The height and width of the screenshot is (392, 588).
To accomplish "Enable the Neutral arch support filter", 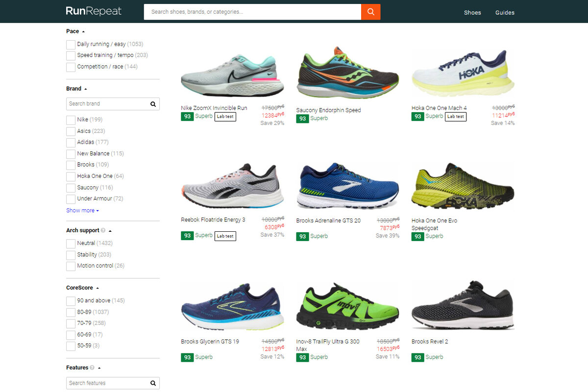I will click(71, 244).
